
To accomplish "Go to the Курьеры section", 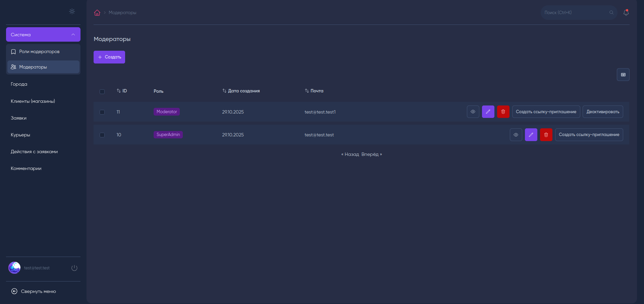I will pyautogui.click(x=20, y=135).
